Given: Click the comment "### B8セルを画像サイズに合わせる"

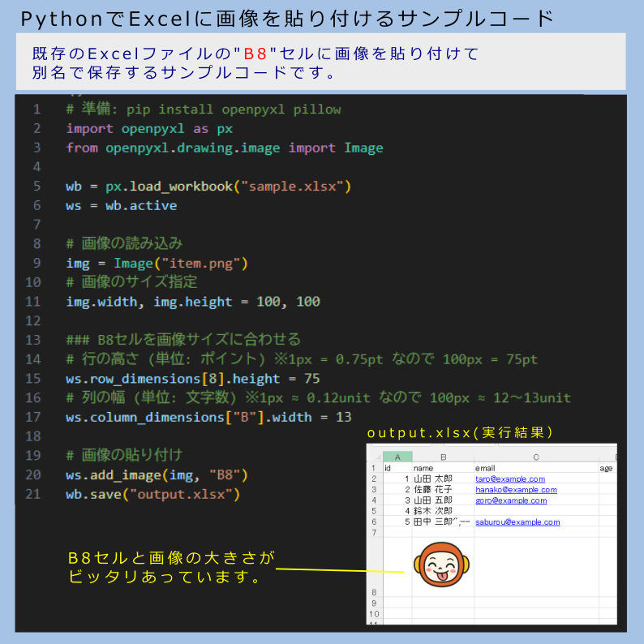Looking at the screenshot, I should click(183, 340).
